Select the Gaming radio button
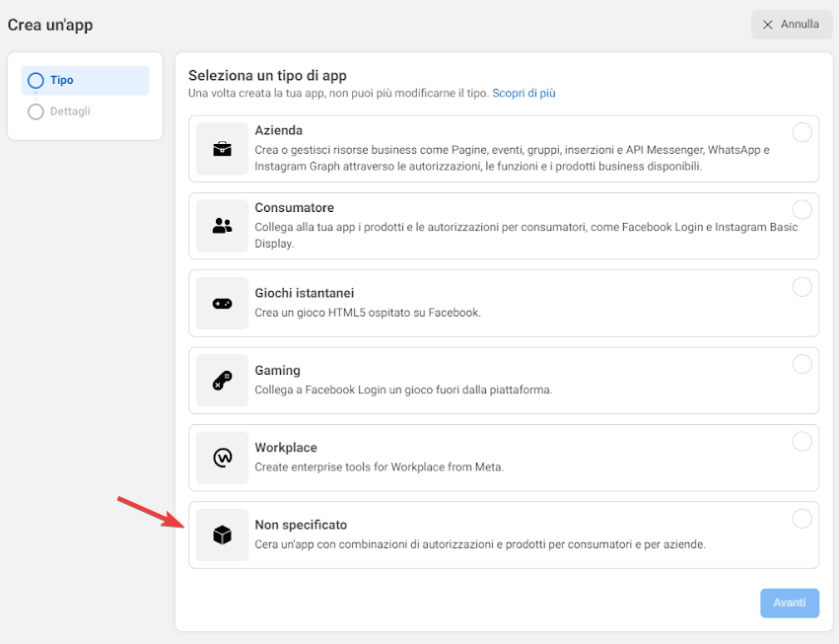Image resolution: width=839 pixels, height=644 pixels. [x=803, y=364]
